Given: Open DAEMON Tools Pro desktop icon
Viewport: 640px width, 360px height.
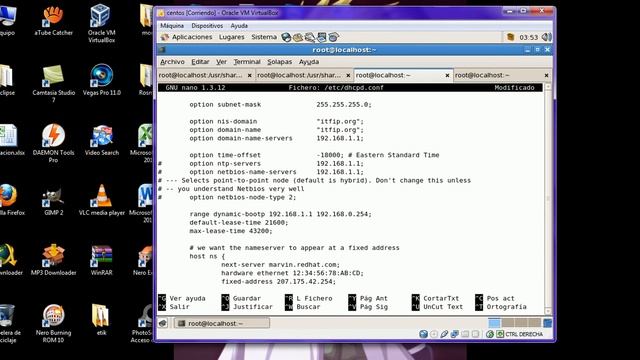Looking at the screenshot, I should (53, 143).
